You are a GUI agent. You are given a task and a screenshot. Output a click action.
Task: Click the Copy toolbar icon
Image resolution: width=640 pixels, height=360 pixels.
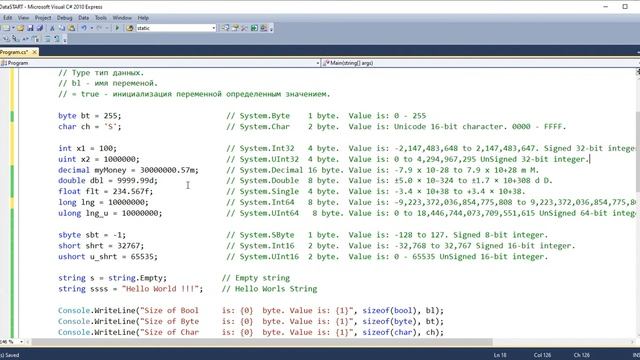(62, 28)
